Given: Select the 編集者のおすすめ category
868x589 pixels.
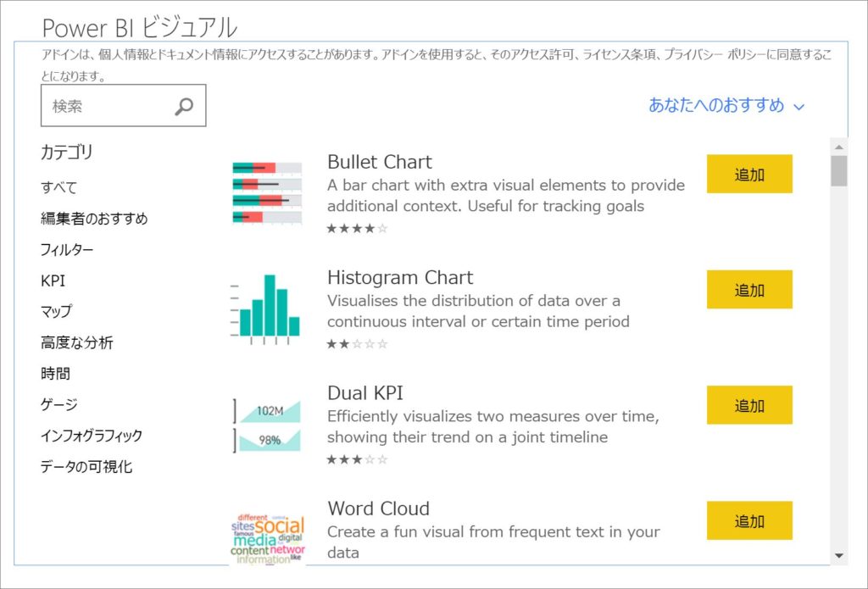Looking at the screenshot, I should tap(94, 219).
